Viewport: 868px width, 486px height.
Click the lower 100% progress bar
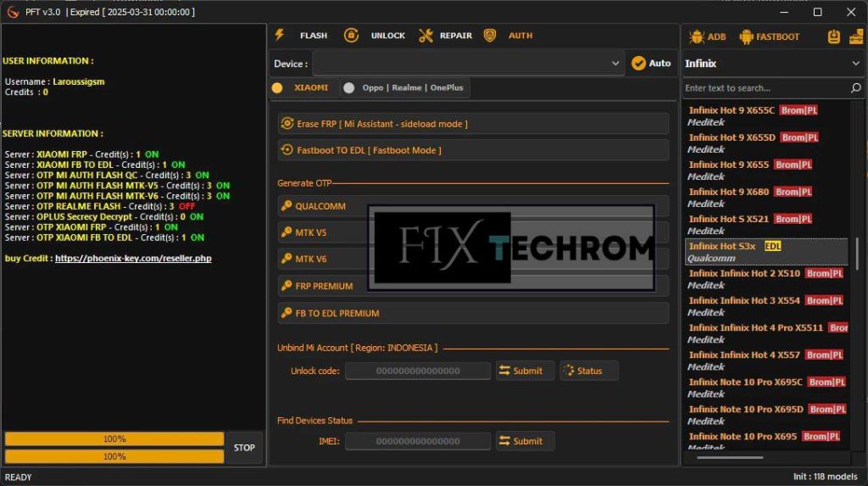114,456
